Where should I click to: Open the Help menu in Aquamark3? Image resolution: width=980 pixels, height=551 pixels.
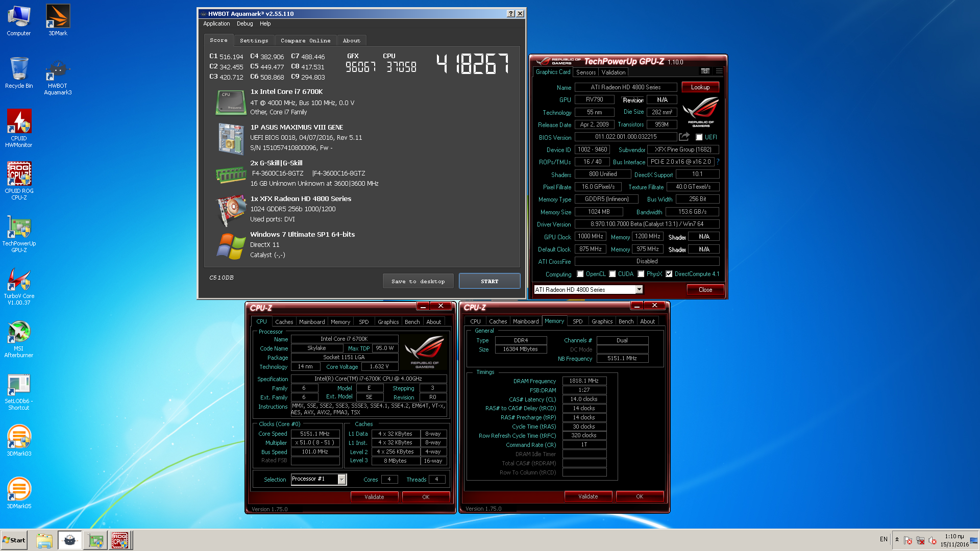265,23
